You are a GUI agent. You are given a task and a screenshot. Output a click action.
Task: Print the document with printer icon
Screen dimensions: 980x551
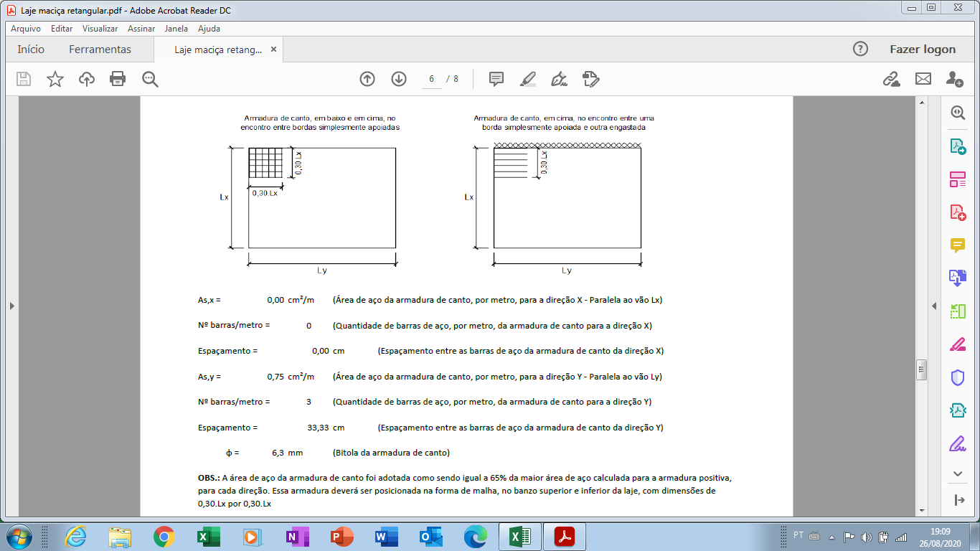tap(118, 79)
